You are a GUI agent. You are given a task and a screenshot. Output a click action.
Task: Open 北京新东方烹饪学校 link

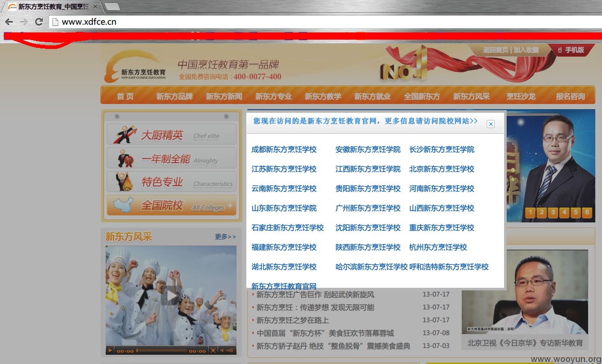(442, 169)
